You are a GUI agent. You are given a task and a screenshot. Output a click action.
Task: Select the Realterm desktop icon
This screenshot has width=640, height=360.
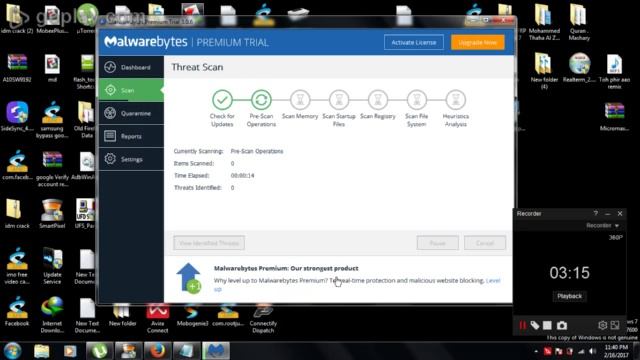click(x=579, y=68)
